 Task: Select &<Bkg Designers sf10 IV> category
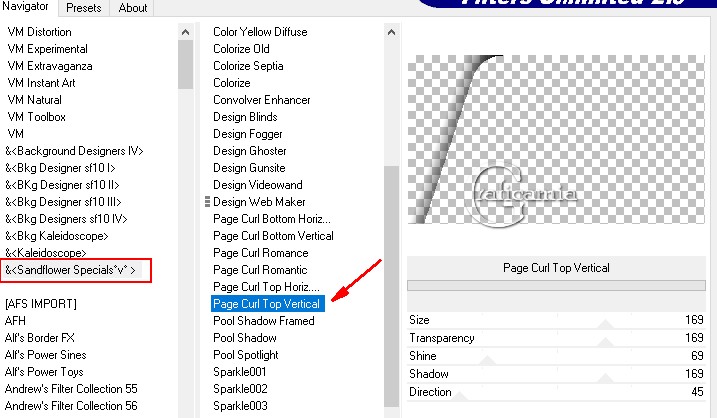click(66, 219)
